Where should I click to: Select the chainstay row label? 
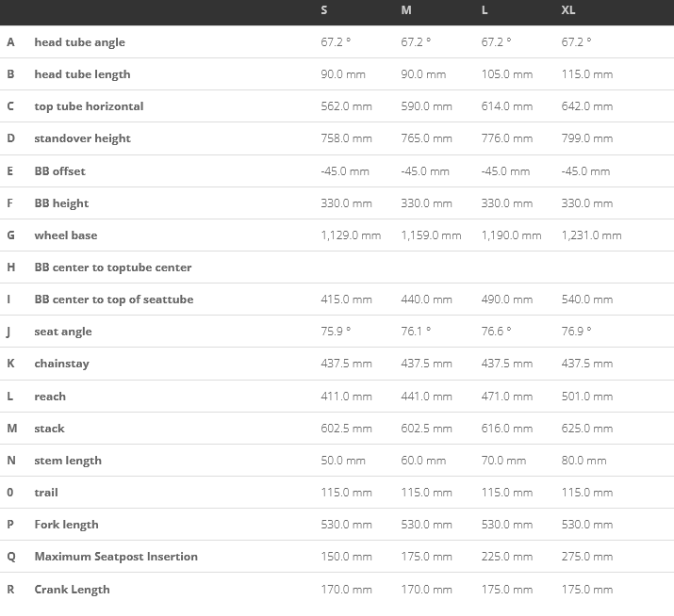pos(61,364)
